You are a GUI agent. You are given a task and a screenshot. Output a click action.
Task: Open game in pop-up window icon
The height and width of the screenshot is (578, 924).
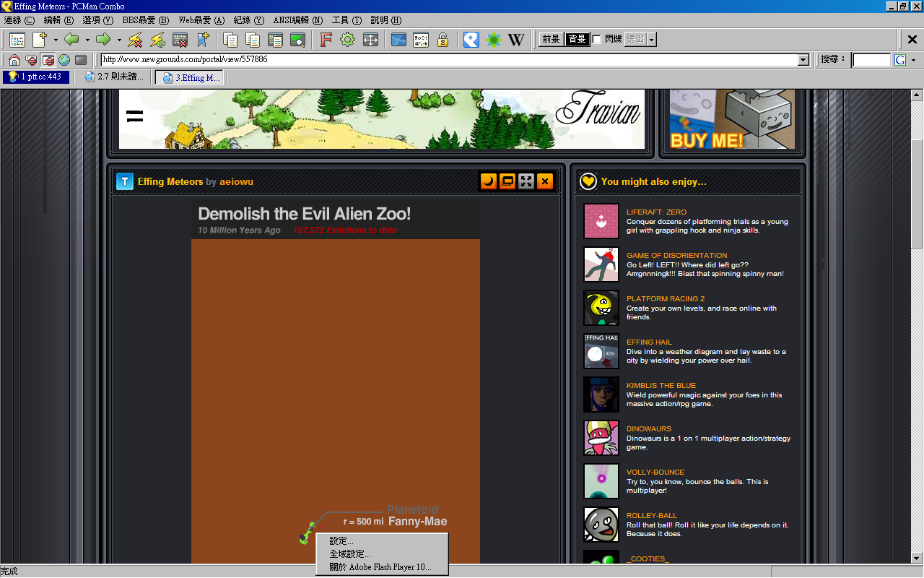[x=507, y=181]
